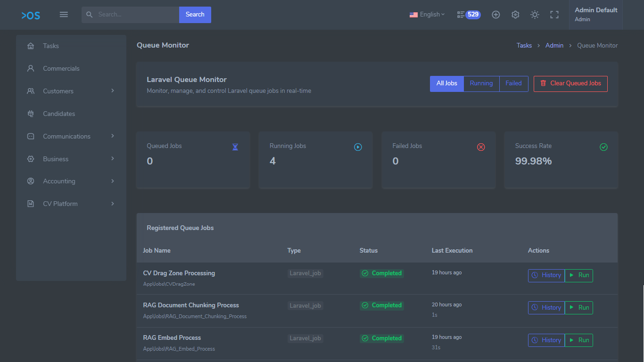Open the English language dropdown
Screen dimensions: 644x362
[x=427, y=15]
